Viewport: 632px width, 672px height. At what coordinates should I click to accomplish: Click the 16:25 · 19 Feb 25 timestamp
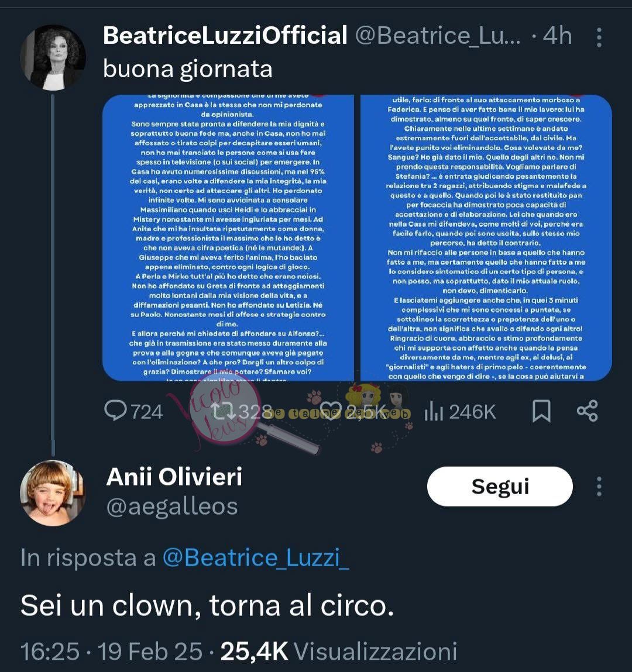[112, 651]
